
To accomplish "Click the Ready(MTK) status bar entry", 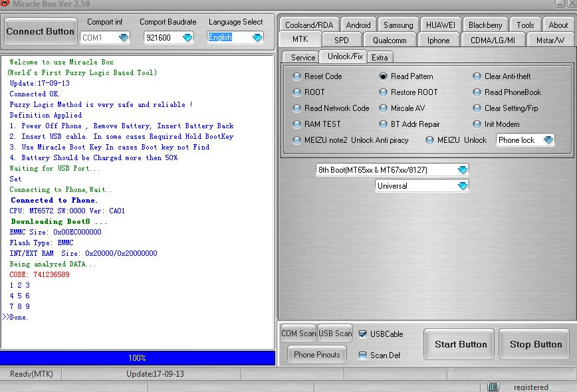I will point(31,374).
